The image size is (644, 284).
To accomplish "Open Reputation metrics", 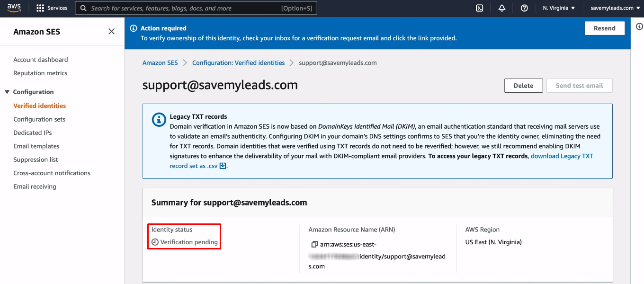I will (40, 73).
